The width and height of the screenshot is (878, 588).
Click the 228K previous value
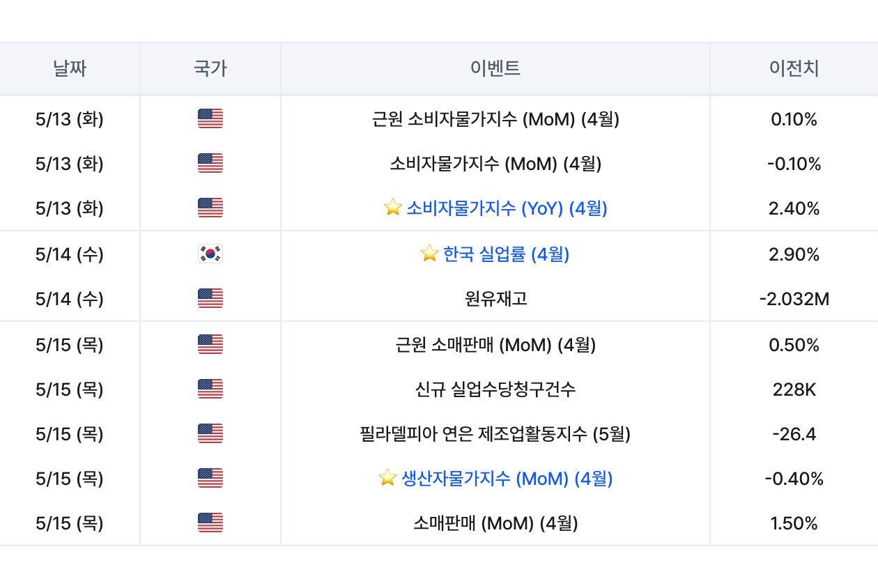coord(794,389)
